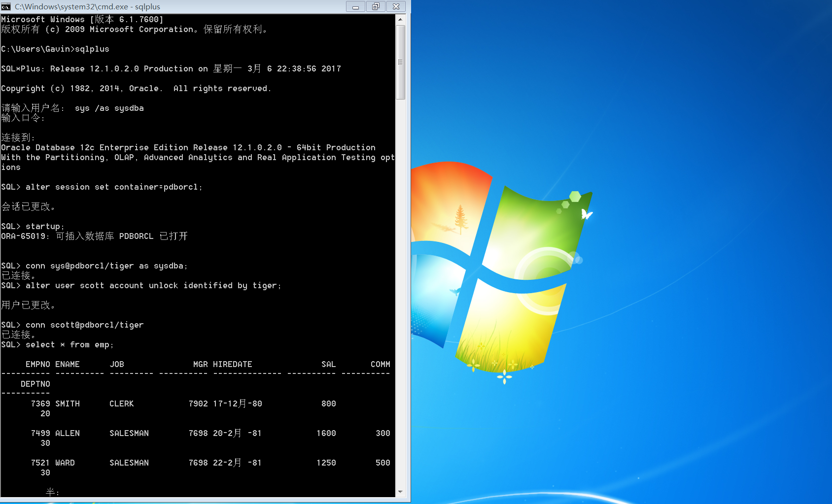Click commission value 300

[x=383, y=433]
